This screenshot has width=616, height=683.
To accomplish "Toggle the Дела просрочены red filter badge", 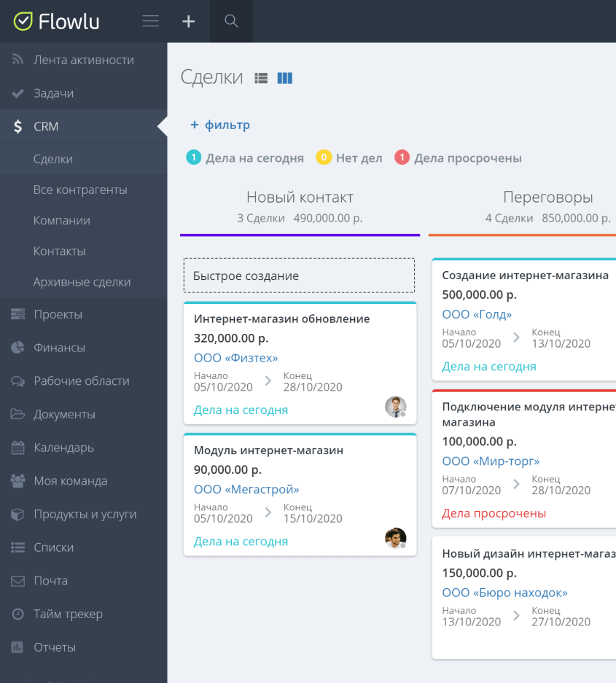I will (459, 158).
